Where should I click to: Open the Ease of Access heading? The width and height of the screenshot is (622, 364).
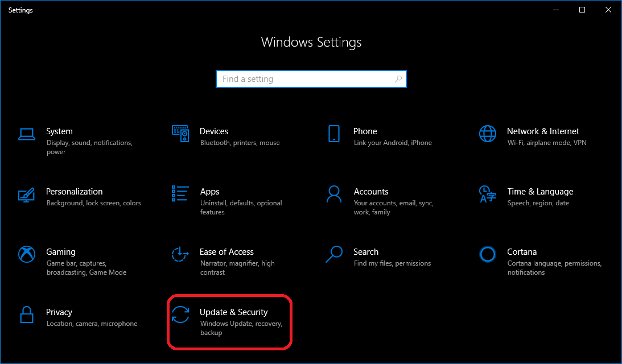pyautogui.click(x=226, y=252)
